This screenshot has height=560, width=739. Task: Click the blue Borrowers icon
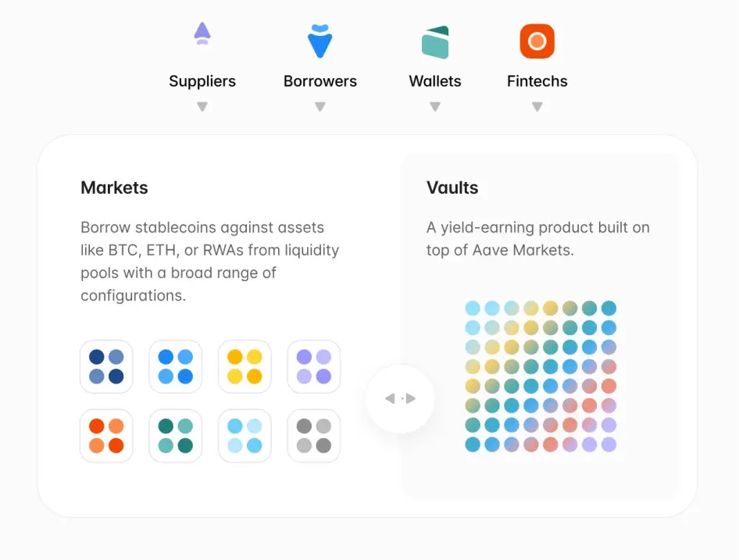pos(320,41)
